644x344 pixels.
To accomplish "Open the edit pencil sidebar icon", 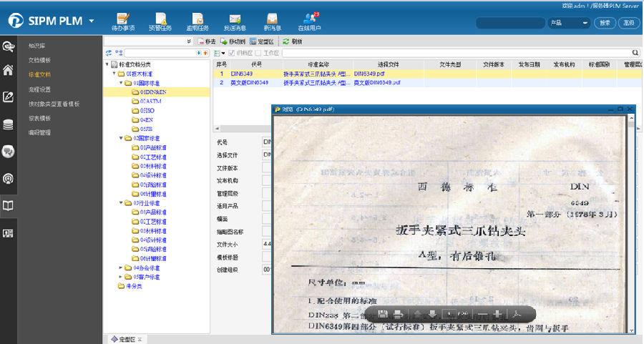I will click(8, 97).
